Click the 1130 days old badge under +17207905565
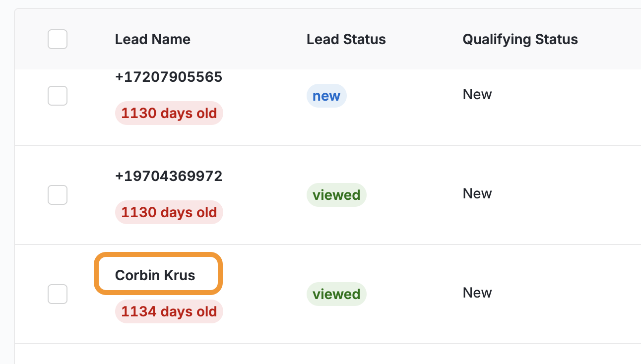 pyautogui.click(x=169, y=113)
